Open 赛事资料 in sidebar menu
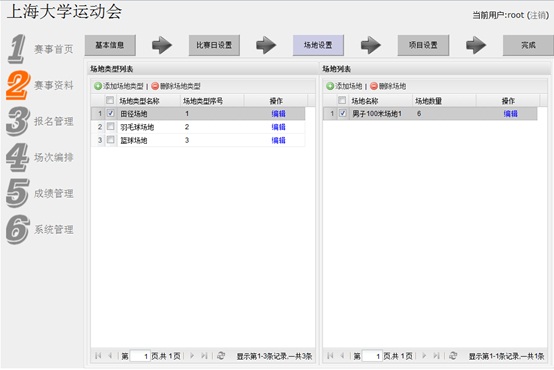 (54, 85)
